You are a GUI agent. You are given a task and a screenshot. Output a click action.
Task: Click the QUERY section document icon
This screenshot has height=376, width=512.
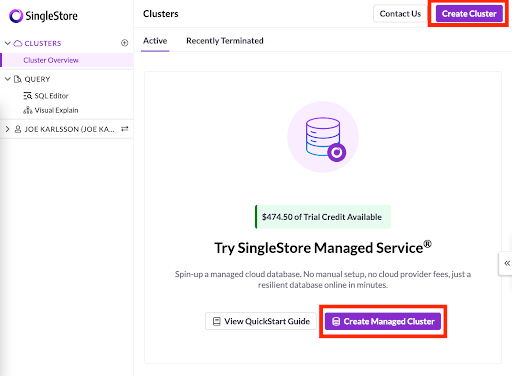point(17,79)
